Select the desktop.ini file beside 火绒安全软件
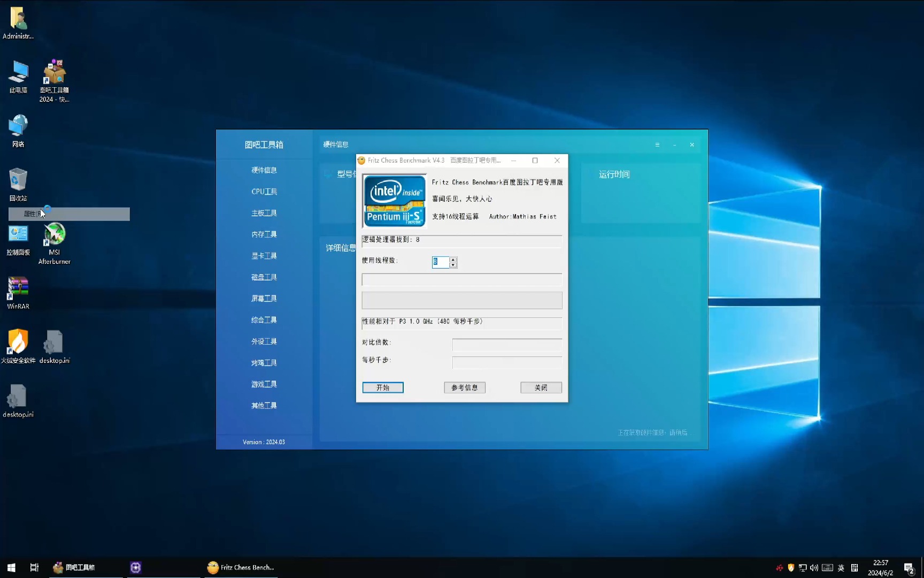This screenshot has width=924, height=578. [x=54, y=346]
